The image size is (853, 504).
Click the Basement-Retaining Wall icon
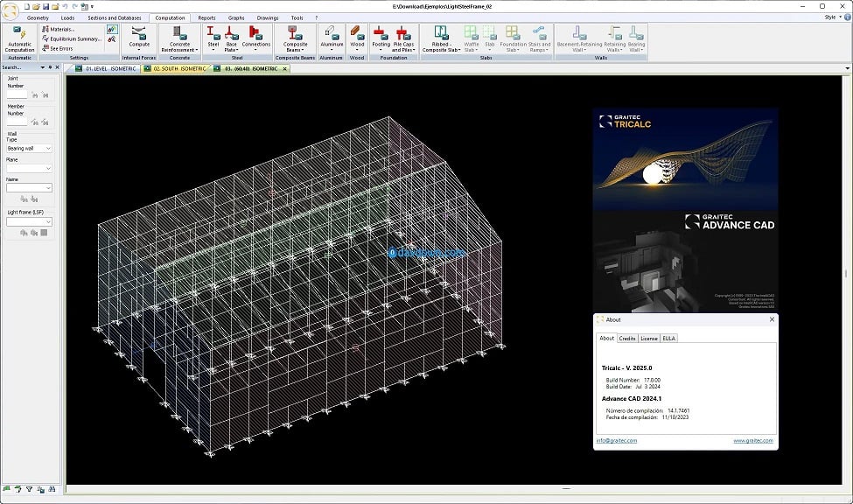(579, 32)
